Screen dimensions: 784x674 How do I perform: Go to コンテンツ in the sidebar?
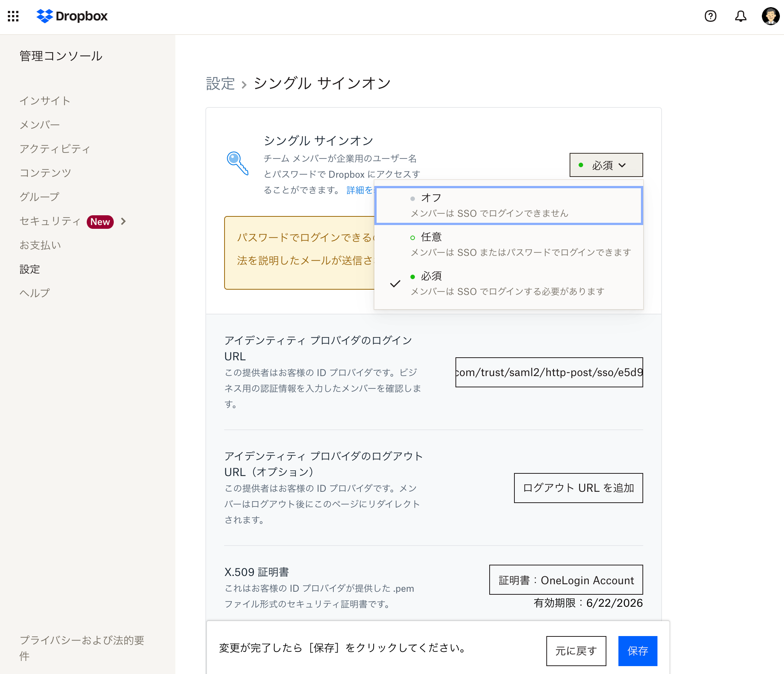45,173
